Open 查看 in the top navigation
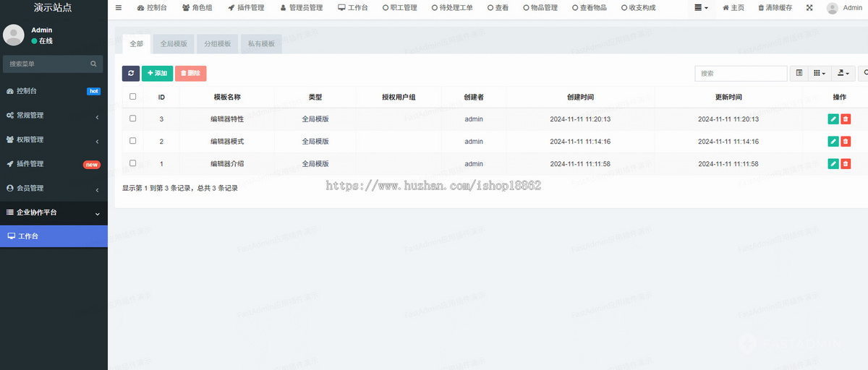Viewport: 868px width, 370px height. [x=498, y=8]
